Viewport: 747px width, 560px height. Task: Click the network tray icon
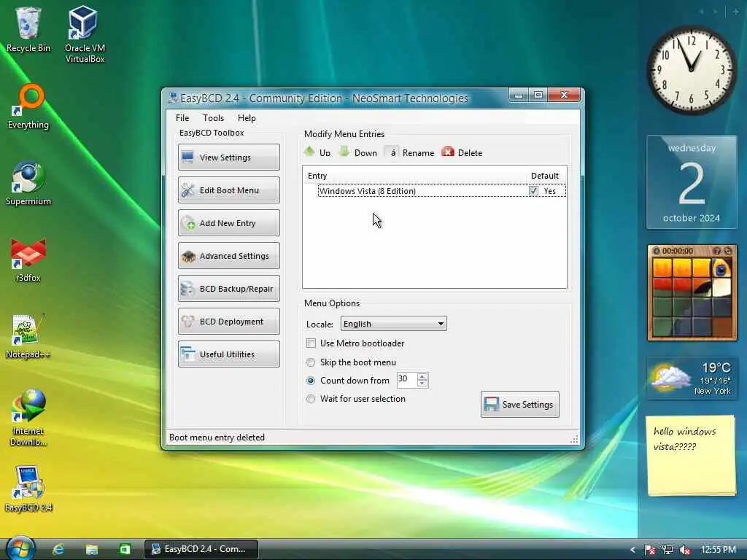[x=667, y=550]
